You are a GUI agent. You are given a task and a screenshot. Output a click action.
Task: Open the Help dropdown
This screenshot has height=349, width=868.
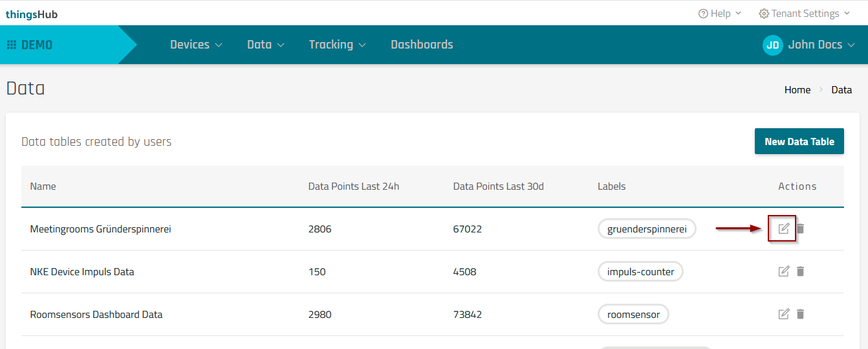(719, 14)
